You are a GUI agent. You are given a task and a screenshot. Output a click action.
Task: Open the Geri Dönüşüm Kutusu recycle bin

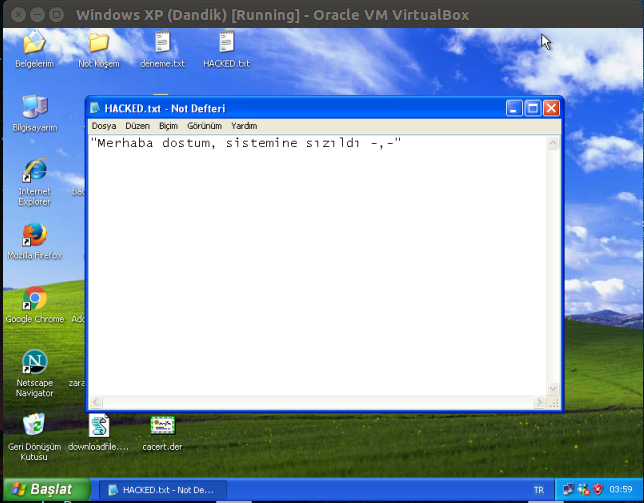[34, 425]
